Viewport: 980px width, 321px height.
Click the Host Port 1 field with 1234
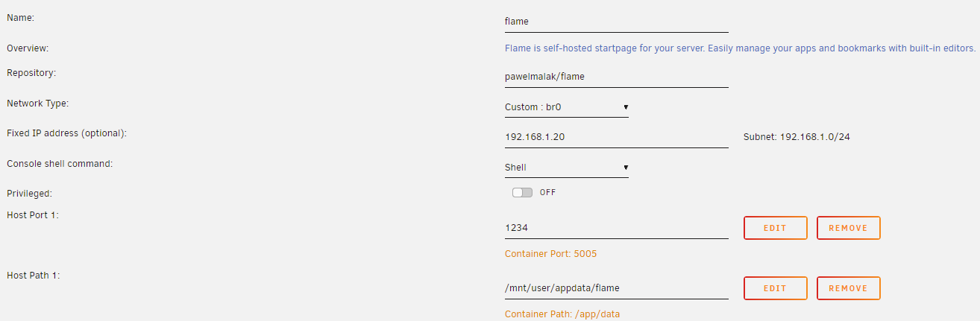[616, 228]
